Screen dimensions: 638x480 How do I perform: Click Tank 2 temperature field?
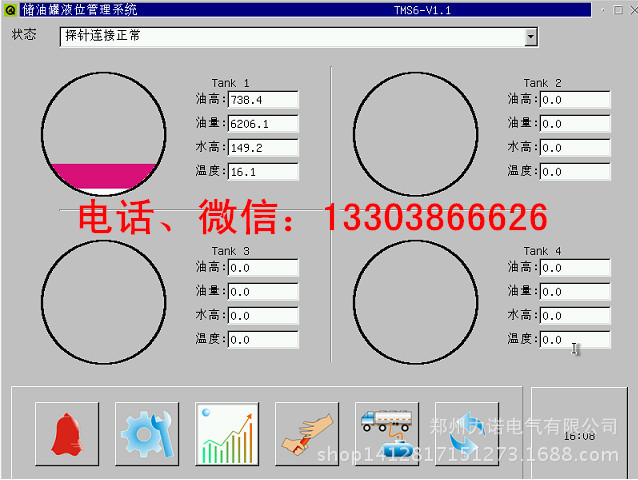(x=575, y=172)
